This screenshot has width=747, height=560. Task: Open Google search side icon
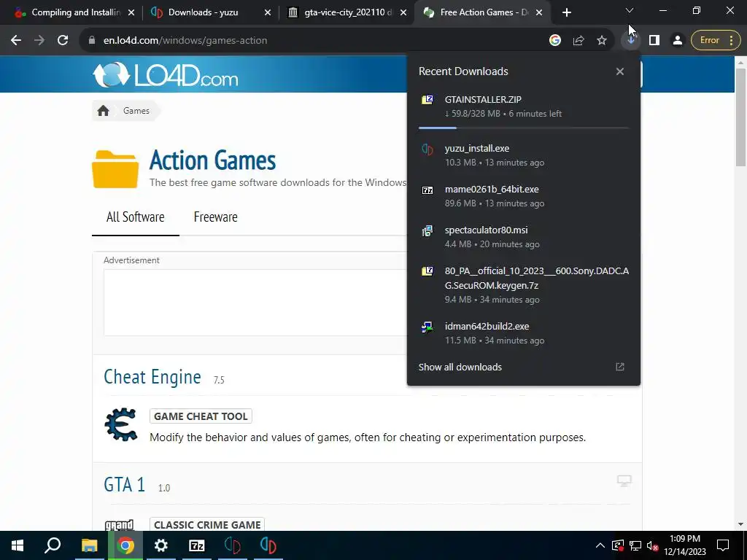coord(555,41)
